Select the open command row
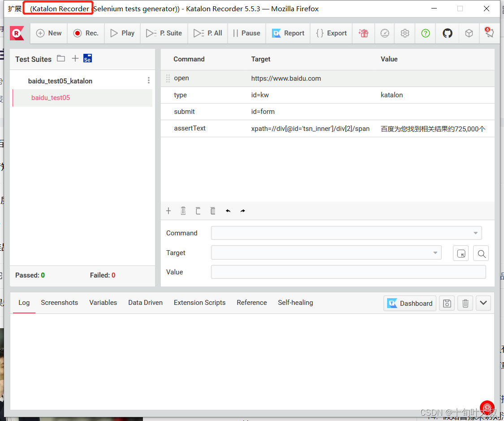 327,78
